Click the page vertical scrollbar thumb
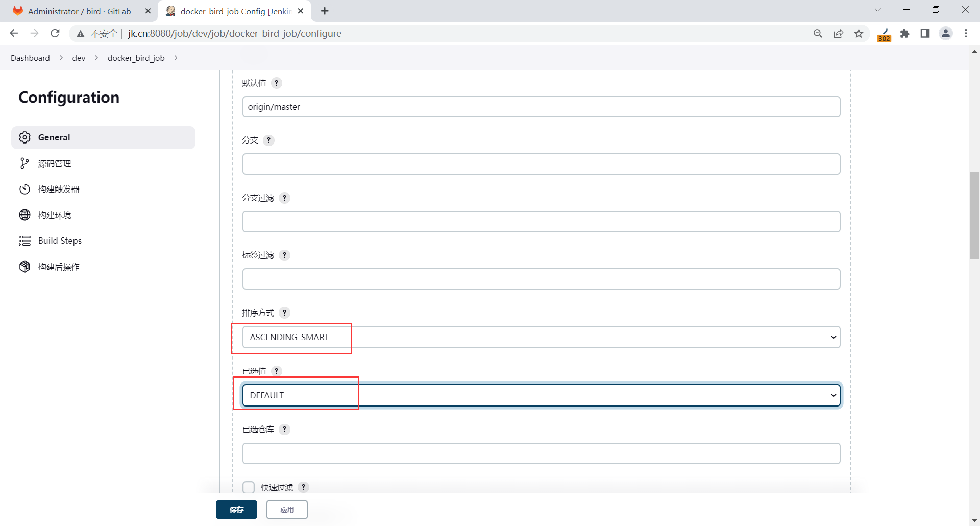 coord(974,216)
